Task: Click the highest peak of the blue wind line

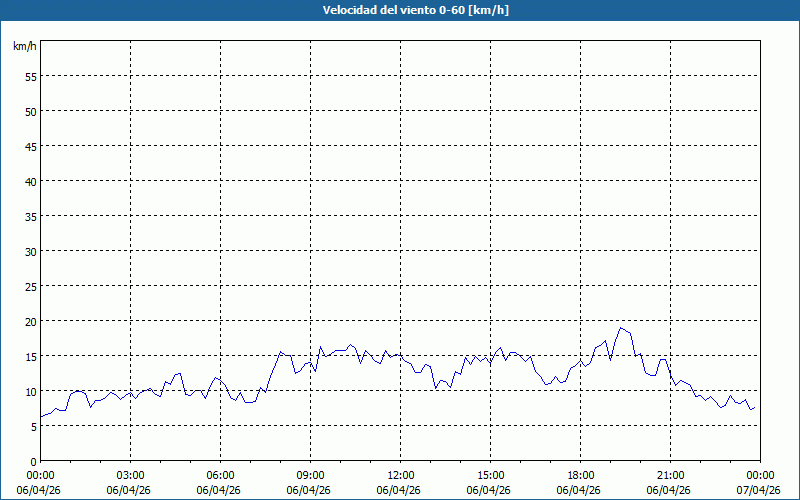Action: 621,328
